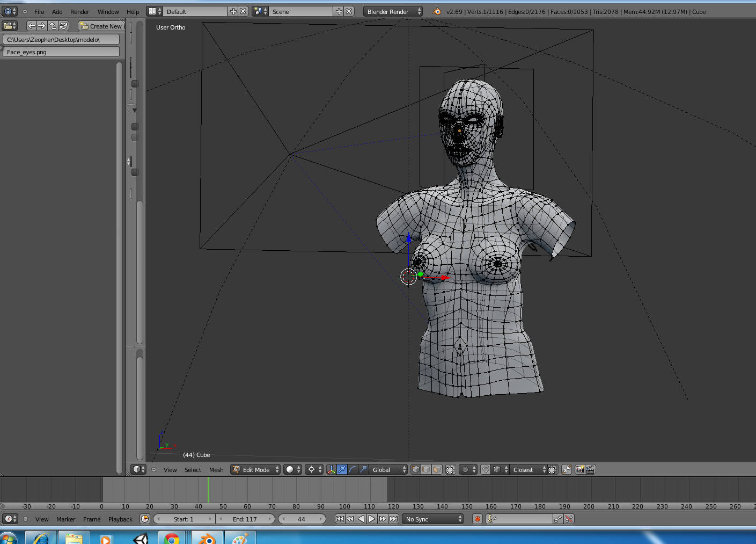Open the Edit Mode dropdown
The height and width of the screenshot is (544, 756).
pyautogui.click(x=255, y=469)
